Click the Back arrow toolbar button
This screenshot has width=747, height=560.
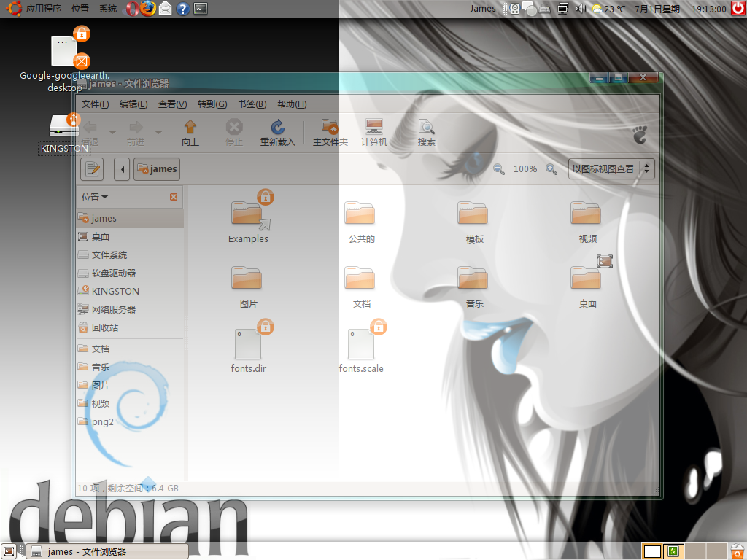click(90, 133)
